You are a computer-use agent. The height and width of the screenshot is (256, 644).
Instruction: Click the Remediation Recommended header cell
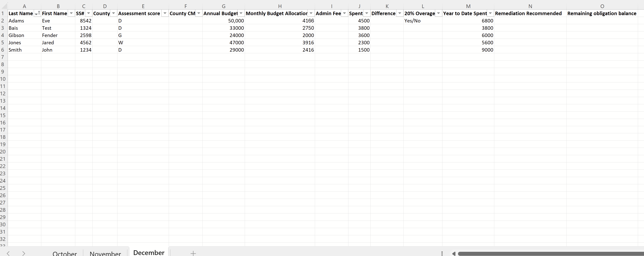click(530, 13)
